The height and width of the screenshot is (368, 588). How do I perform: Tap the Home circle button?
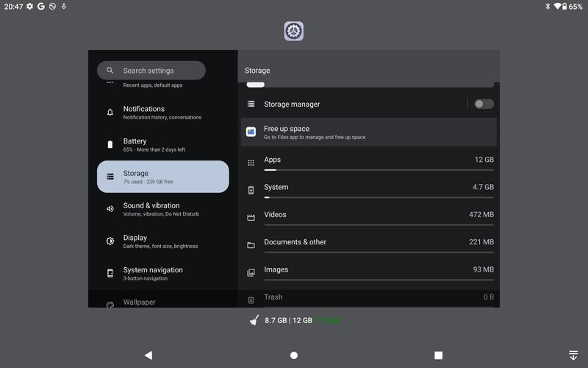294,355
